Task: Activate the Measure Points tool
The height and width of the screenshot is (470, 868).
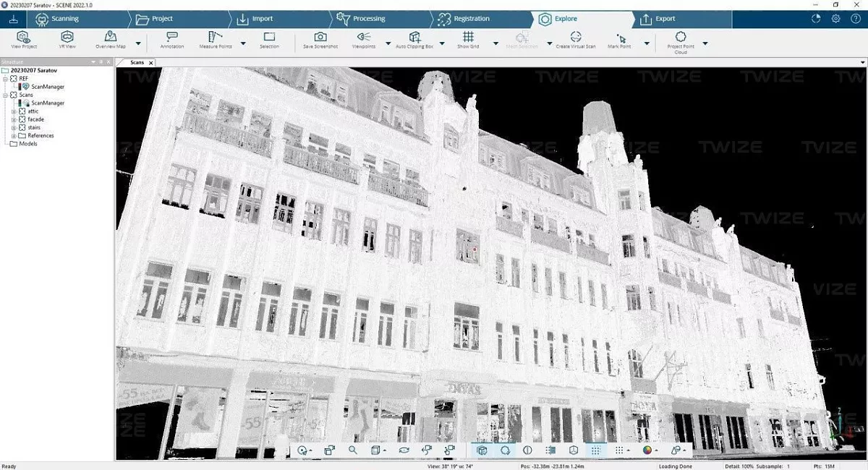Action: point(215,37)
